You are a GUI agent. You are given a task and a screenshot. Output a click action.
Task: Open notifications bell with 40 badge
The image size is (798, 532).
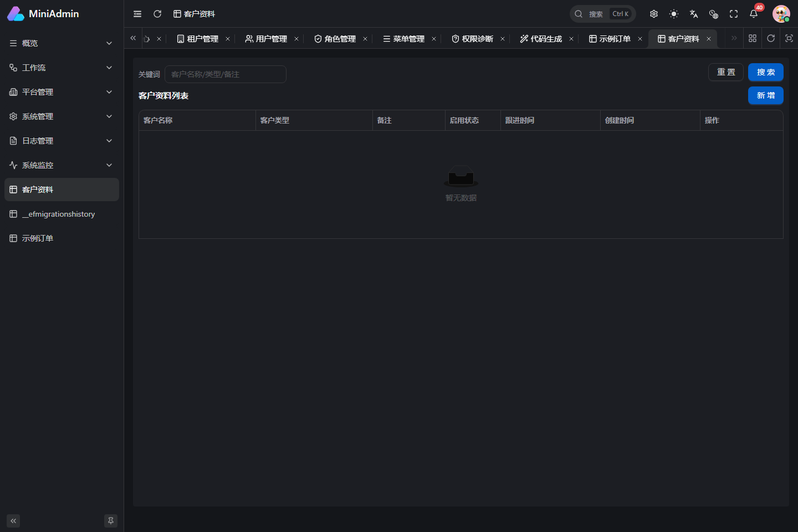coord(754,14)
